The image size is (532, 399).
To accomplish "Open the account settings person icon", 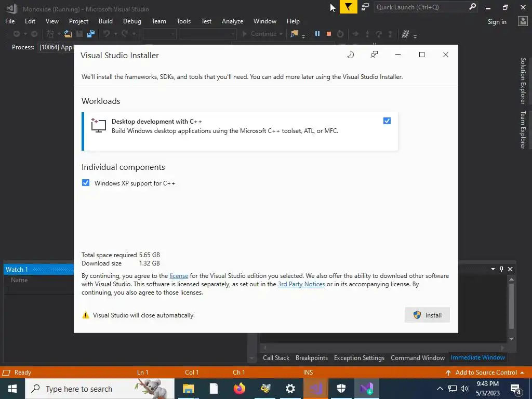I will (x=523, y=21).
